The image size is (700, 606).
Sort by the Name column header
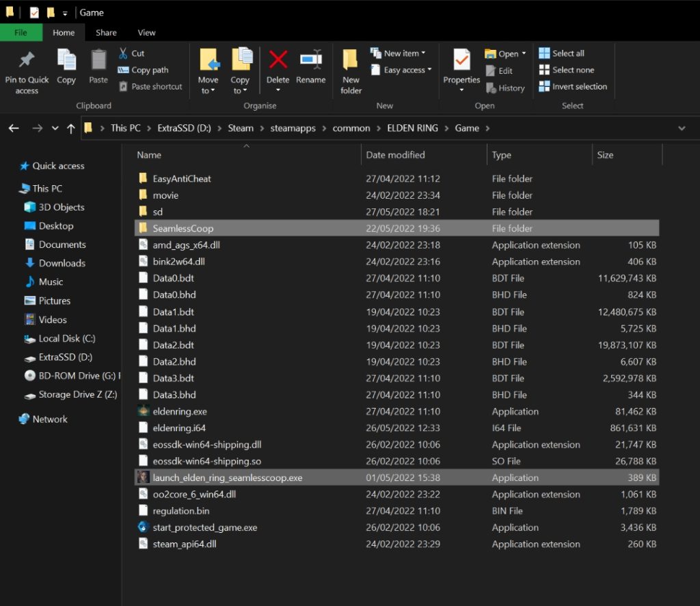tap(247, 155)
